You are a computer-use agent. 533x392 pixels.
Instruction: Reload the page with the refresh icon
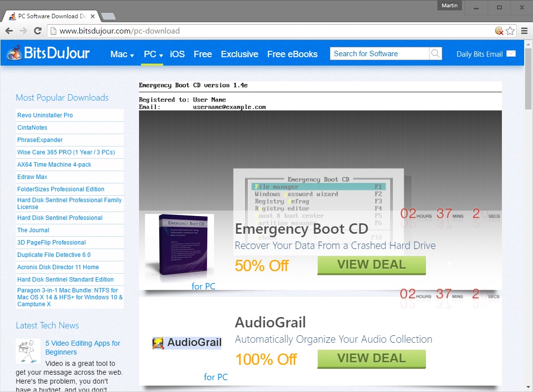(x=38, y=31)
